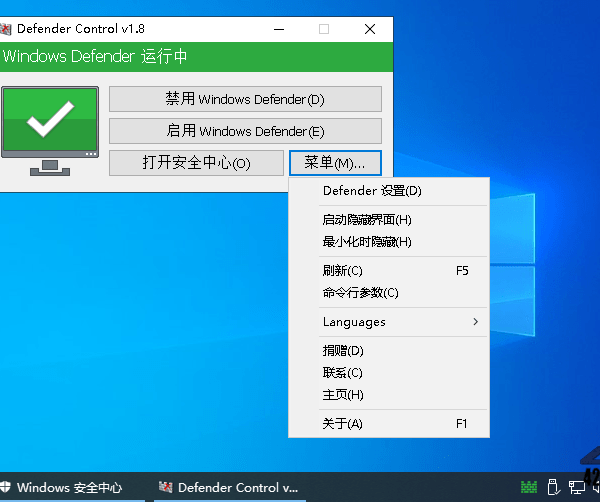Select Defender 设置(D) from menu
Screen dimensions: 600x502
click(x=372, y=191)
